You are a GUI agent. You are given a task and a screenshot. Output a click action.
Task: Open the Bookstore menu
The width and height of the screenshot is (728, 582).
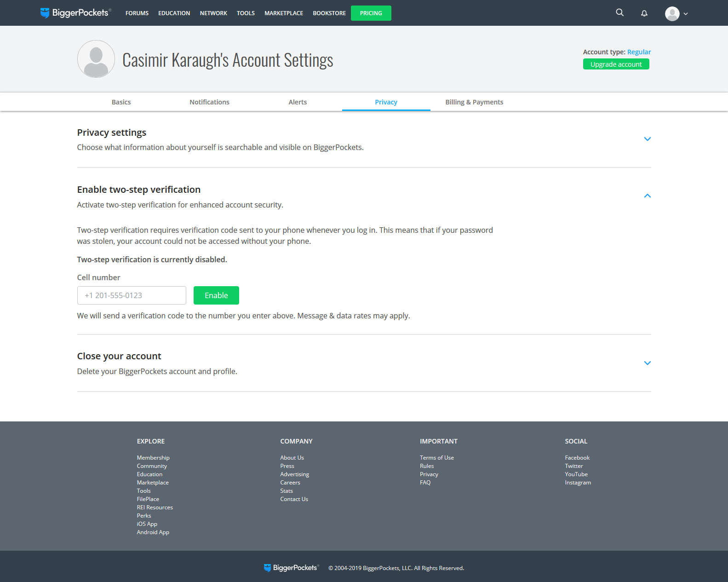329,13
